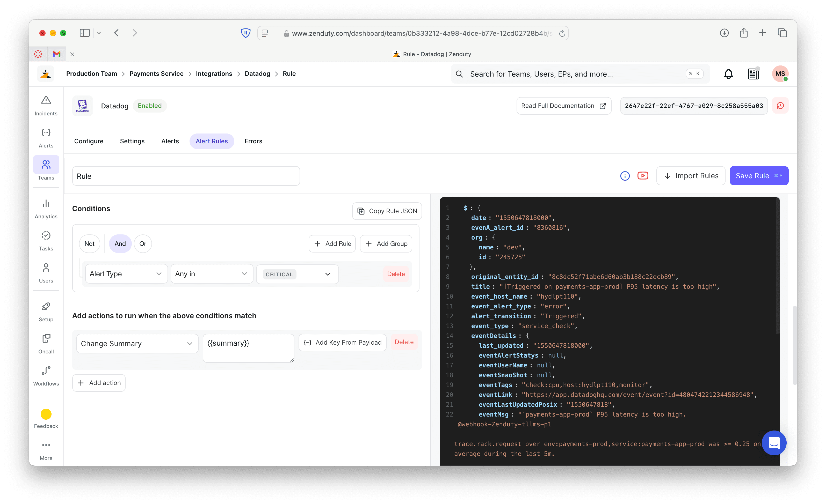This screenshot has width=826, height=504.
Task: Click the Rule name input field
Action: 186,176
